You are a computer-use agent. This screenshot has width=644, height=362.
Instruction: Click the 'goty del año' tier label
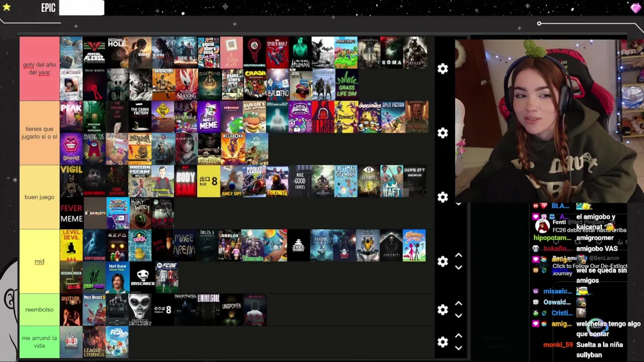pos(39,68)
